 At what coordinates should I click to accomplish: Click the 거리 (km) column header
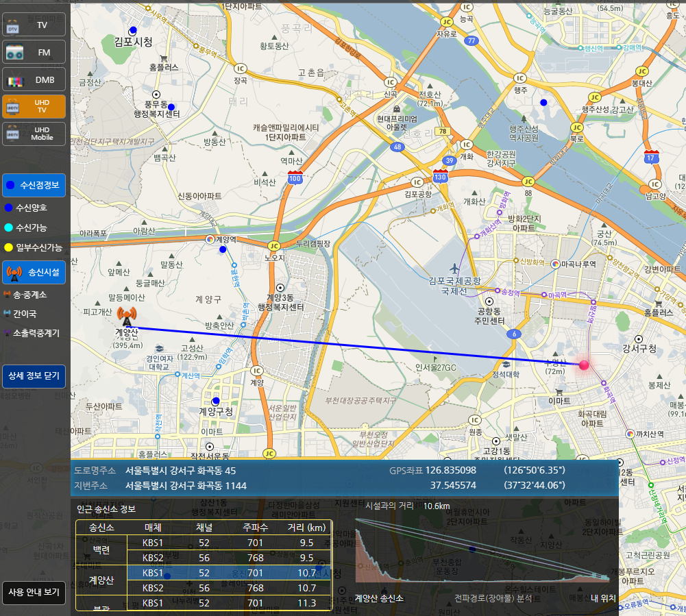tap(307, 528)
